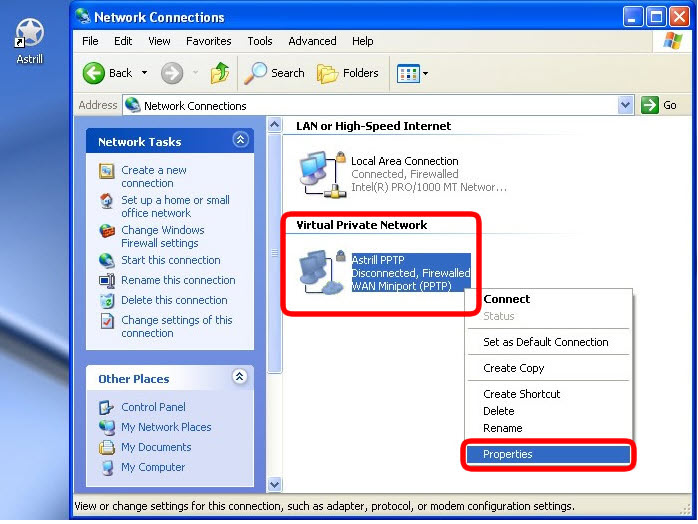The width and height of the screenshot is (698, 524).
Task: Click the green Go button
Action: pyautogui.click(x=659, y=106)
